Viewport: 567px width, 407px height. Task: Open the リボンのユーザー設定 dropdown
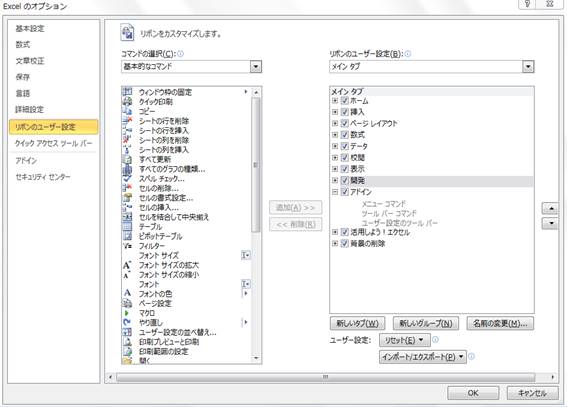click(528, 67)
